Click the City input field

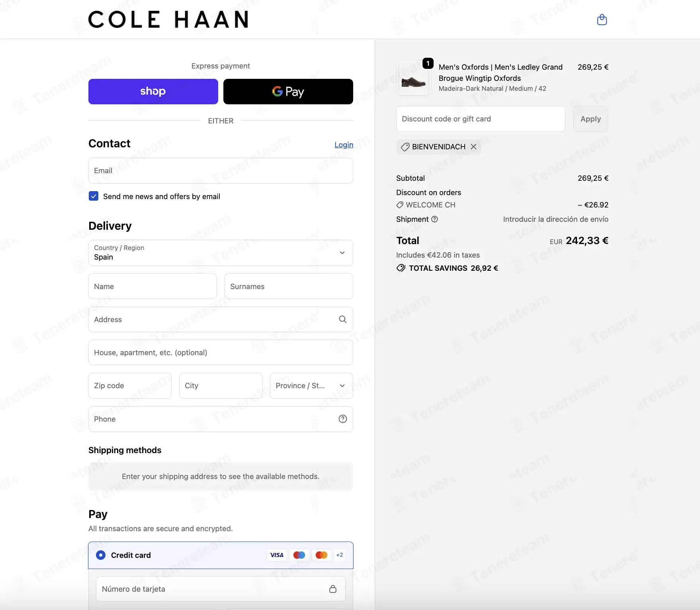221,386
